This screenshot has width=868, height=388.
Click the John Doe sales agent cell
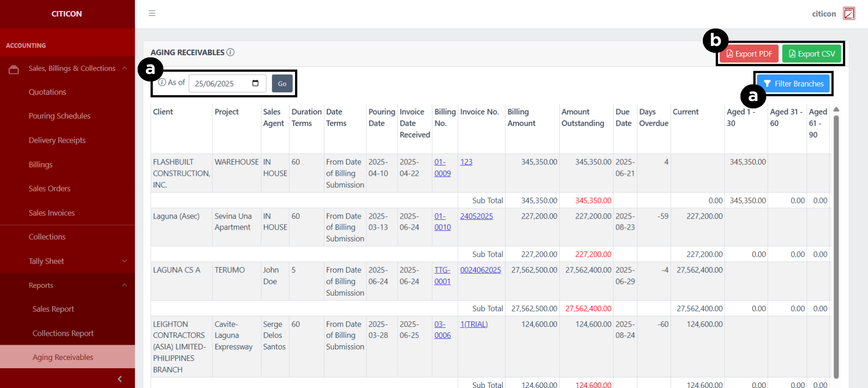point(274,281)
